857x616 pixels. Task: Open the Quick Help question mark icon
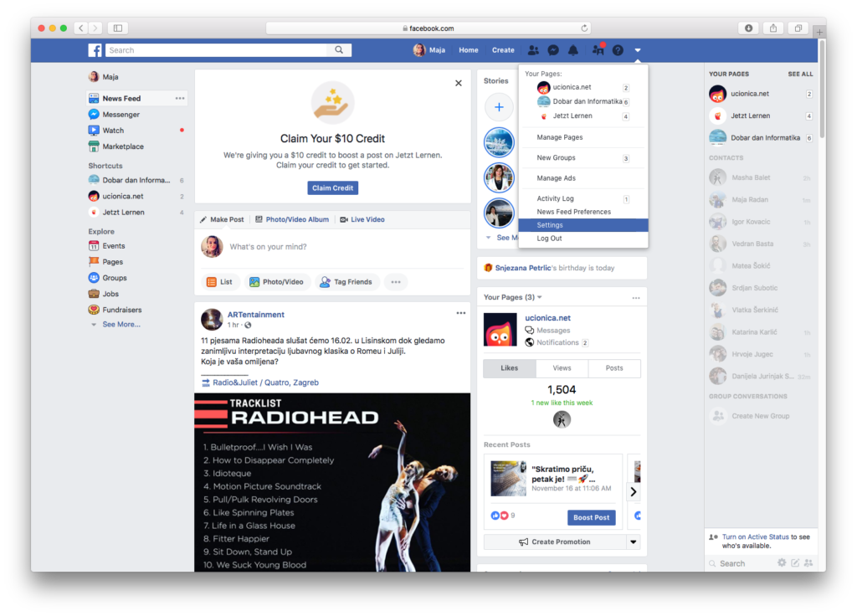[x=618, y=50]
